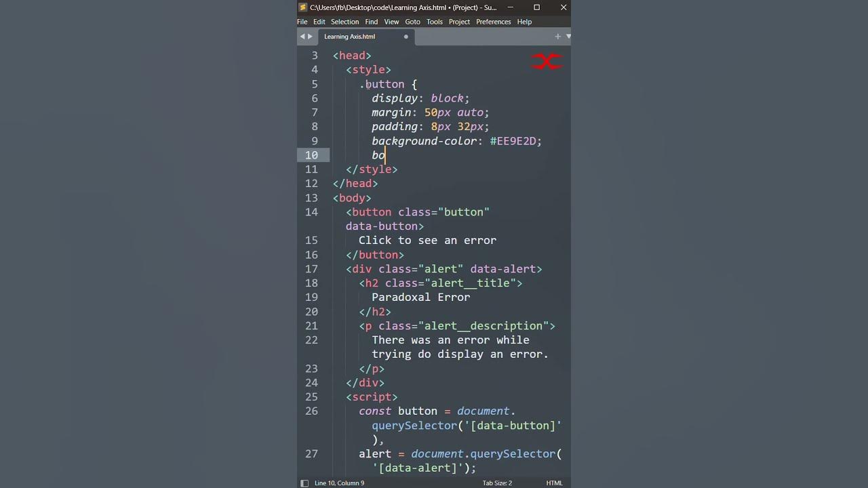The height and width of the screenshot is (488, 868).
Task: Click the opening <head> tag
Action: point(352,56)
